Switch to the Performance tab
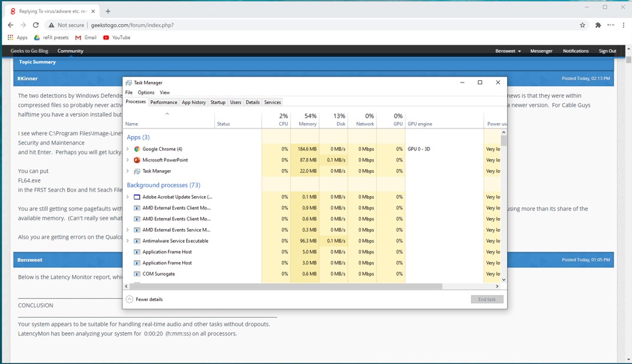 coord(164,102)
